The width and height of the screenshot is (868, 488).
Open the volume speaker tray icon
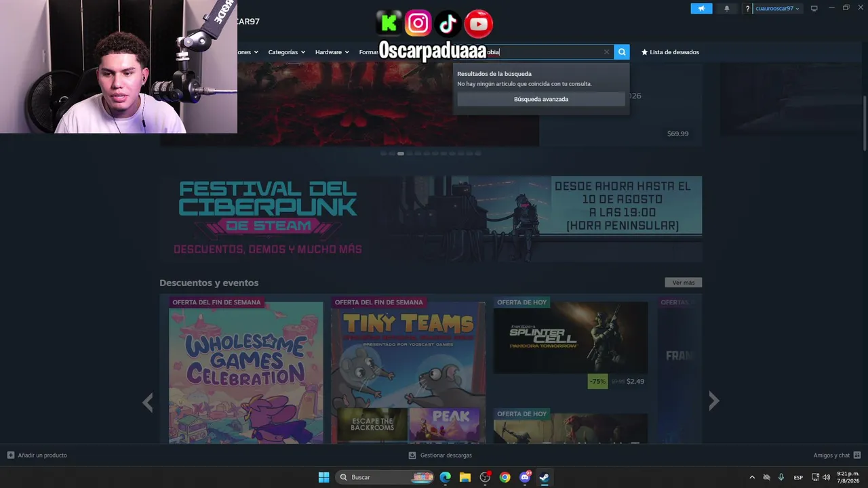pos(826,477)
